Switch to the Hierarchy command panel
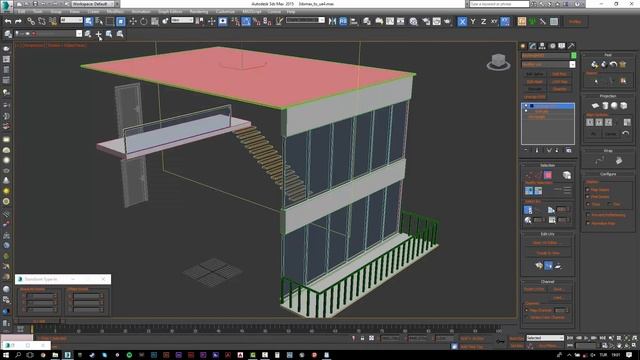This screenshot has height=360, width=640. tap(542, 46)
